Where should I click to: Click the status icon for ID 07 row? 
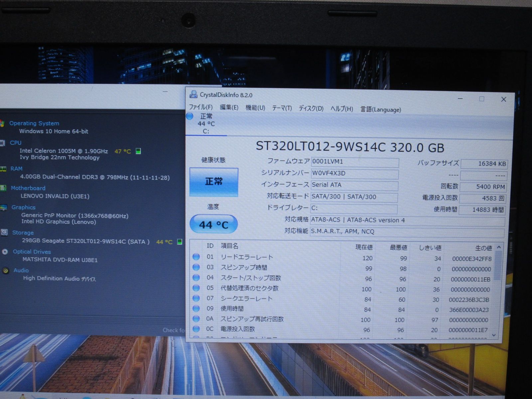pyautogui.click(x=196, y=298)
